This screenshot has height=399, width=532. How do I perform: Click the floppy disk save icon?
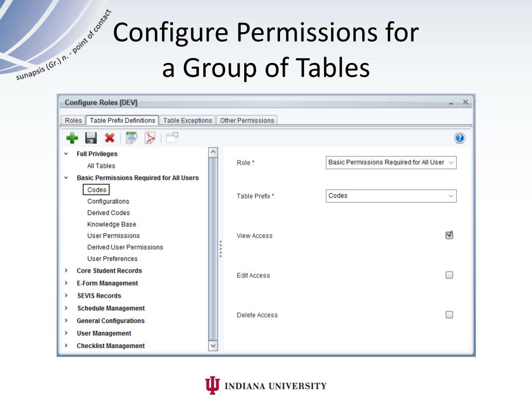tap(91, 138)
